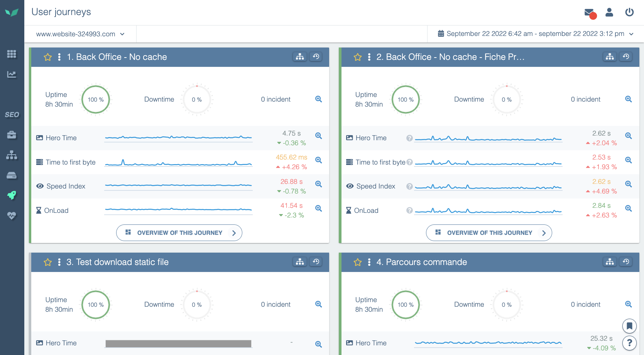Image resolution: width=644 pixels, height=355 pixels.
Task: Click Overview of this journey for journey 1
Action: (179, 233)
